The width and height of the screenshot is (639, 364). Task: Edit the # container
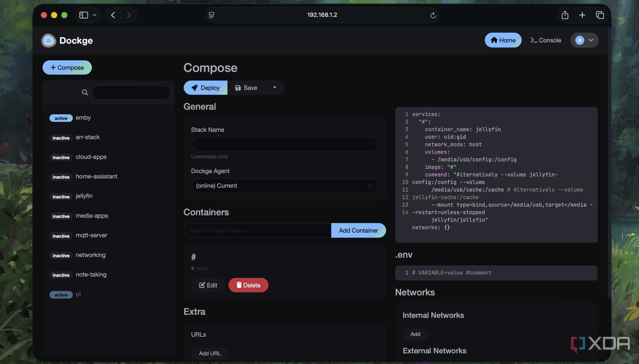[208, 285]
